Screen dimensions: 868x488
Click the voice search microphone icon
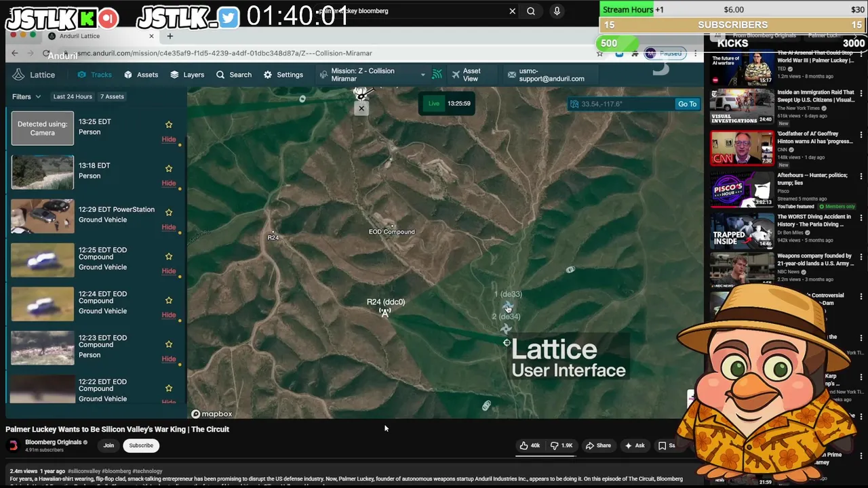pyautogui.click(x=557, y=11)
